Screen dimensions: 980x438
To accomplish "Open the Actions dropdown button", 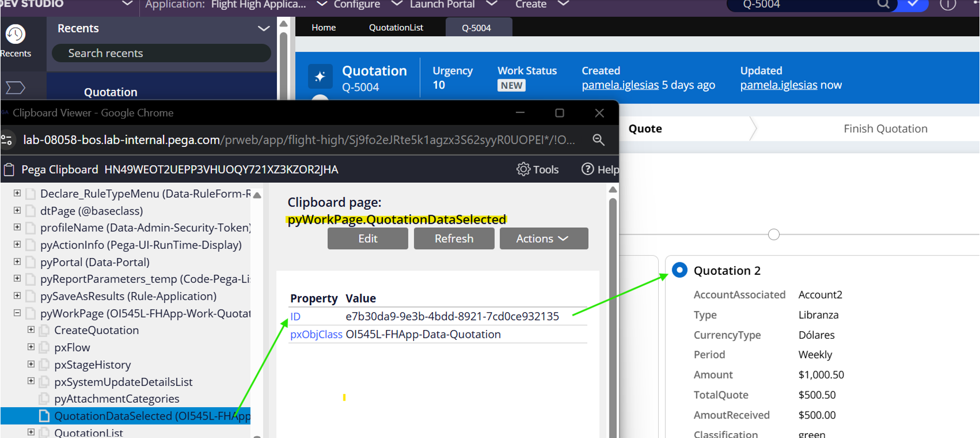I will coord(543,239).
